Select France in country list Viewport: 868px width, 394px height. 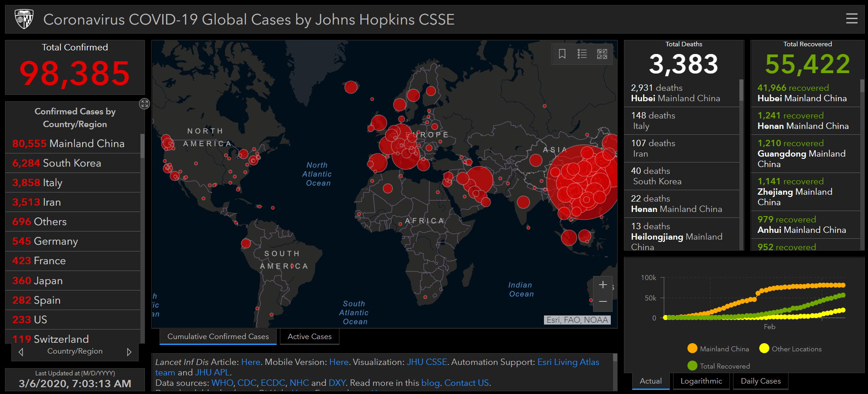point(73,261)
